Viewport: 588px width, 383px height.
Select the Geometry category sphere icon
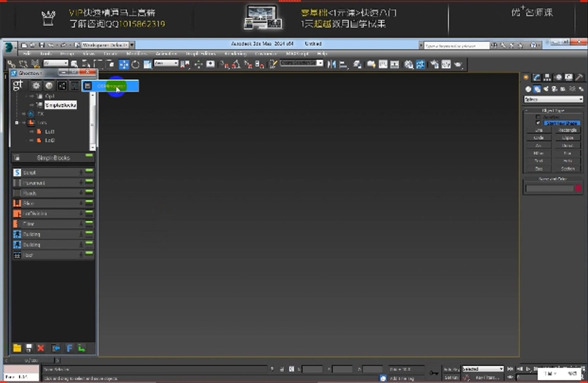pyautogui.click(x=528, y=89)
